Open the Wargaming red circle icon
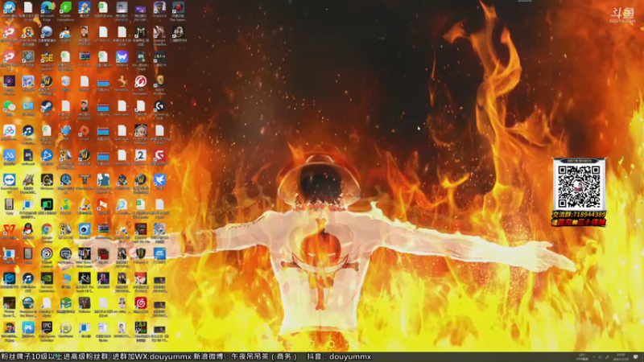 pos(140,81)
